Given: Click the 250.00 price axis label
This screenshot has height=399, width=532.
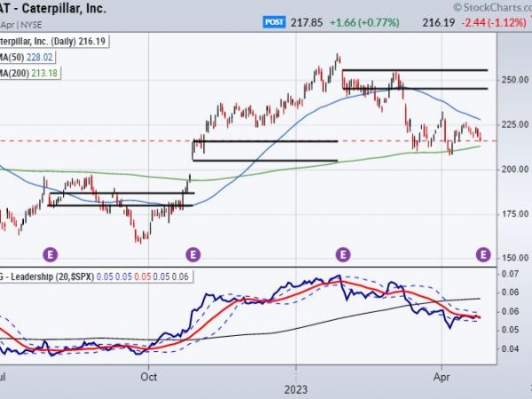Looking at the screenshot, I should 514,80.
